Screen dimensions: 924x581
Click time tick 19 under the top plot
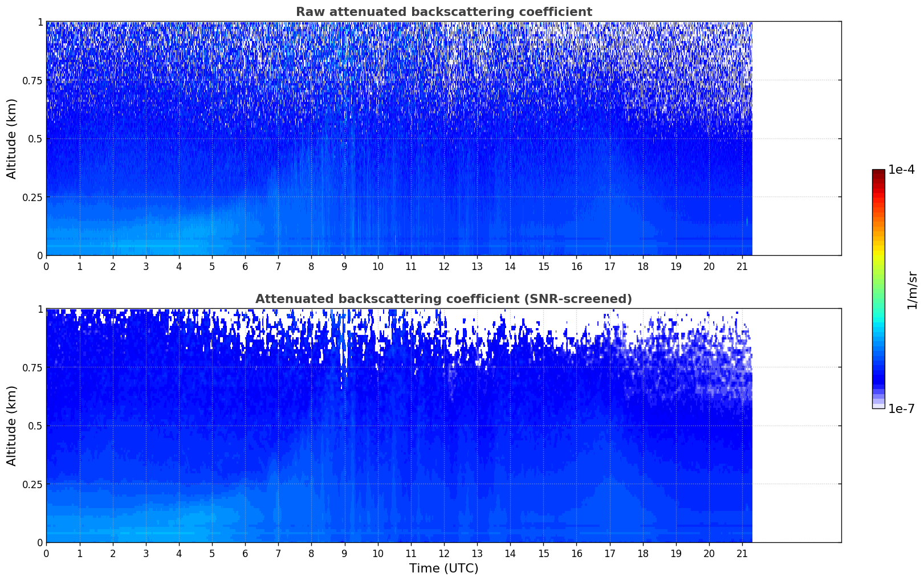point(676,266)
